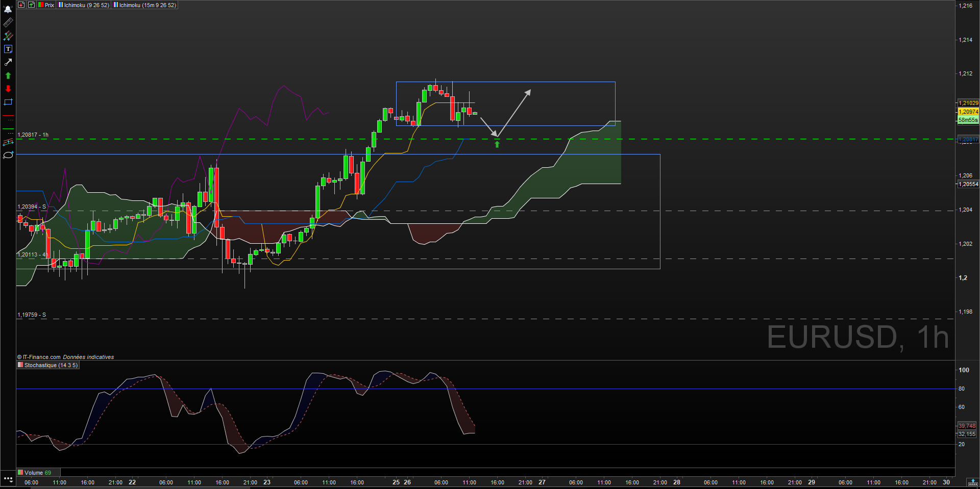Screen dimensions: 980x489
Task: Click the red 39,748 stochastic value tag
Action: pyautogui.click(x=967, y=426)
